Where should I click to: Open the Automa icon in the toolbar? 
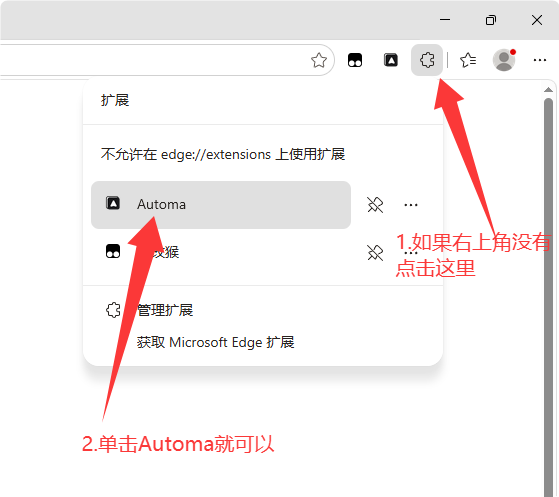click(x=391, y=60)
